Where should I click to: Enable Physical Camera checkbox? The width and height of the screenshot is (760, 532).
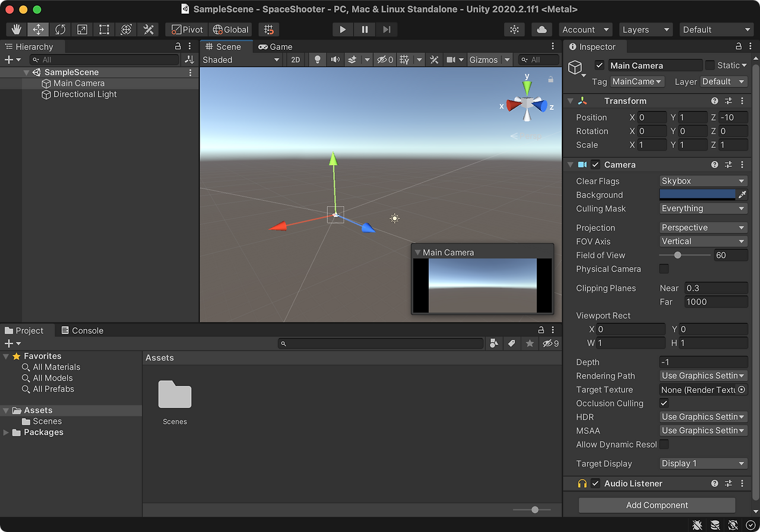[x=664, y=269]
